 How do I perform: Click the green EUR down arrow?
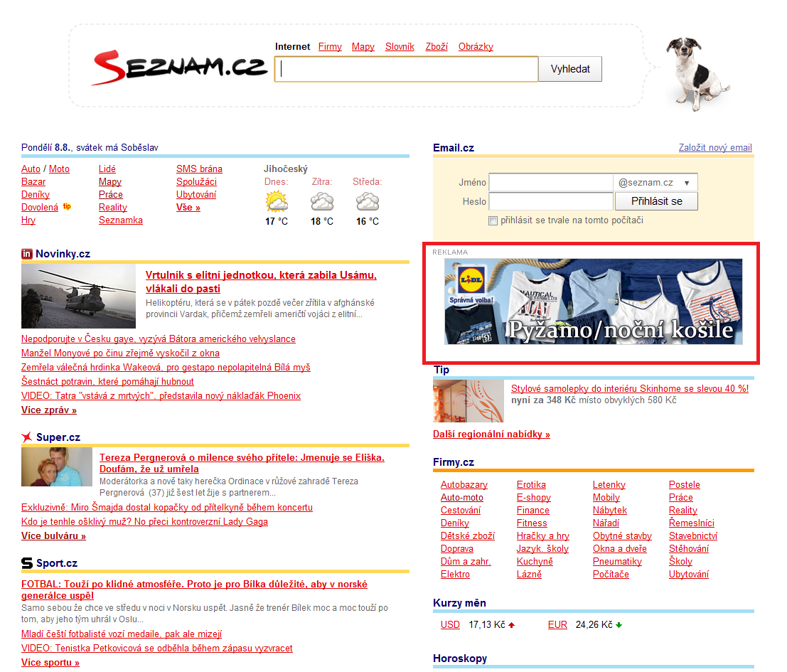[x=619, y=625]
